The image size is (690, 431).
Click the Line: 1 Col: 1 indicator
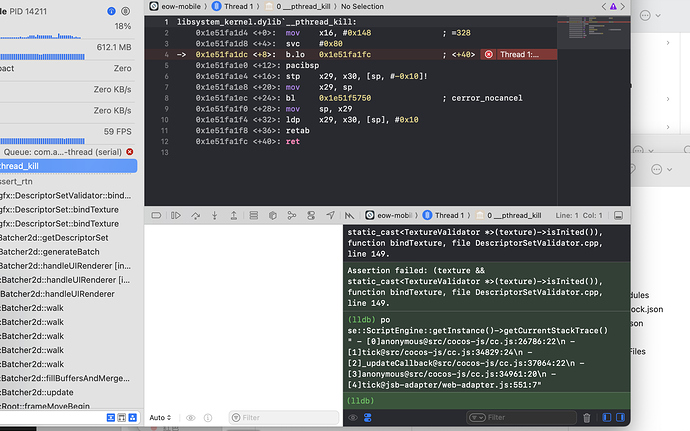[x=579, y=215]
